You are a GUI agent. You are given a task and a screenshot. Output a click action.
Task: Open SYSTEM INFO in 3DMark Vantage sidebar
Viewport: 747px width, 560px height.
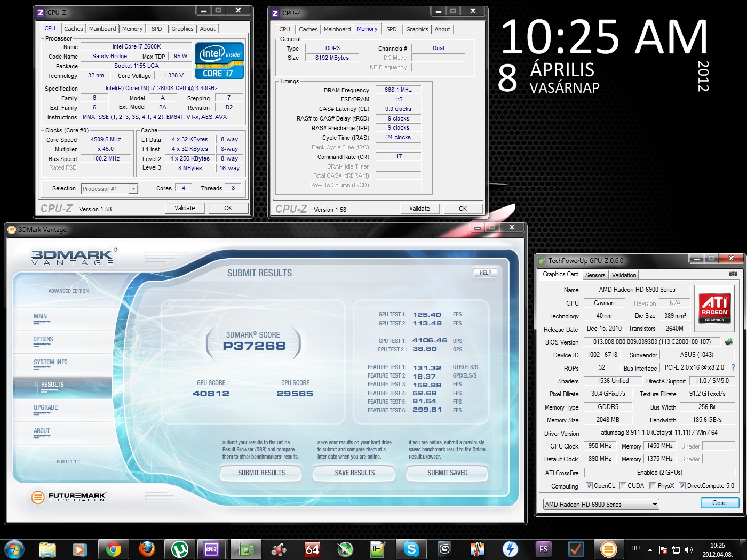51,362
